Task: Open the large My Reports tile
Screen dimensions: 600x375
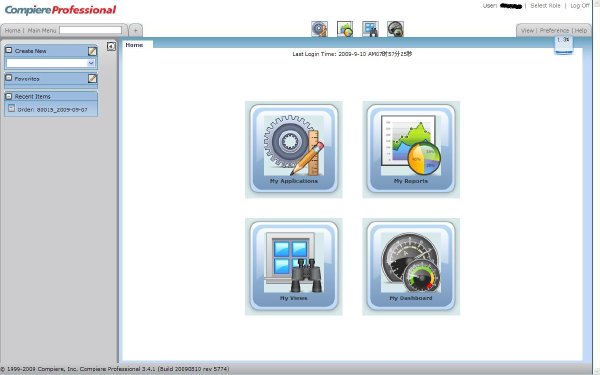Action: (x=411, y=149)
